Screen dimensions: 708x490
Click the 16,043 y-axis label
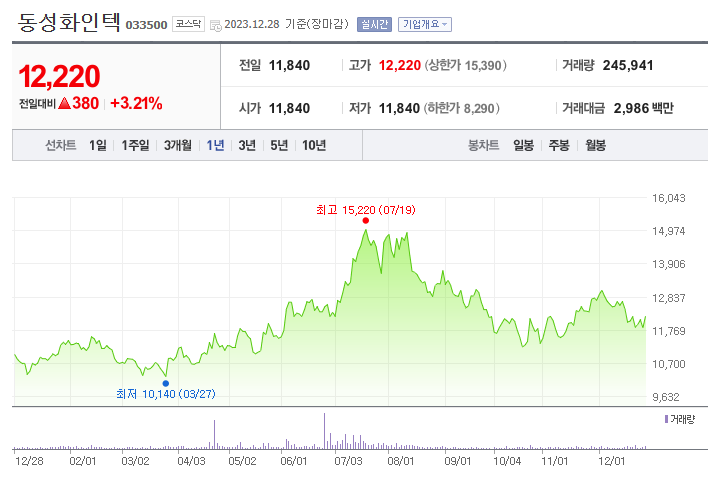[x=669, y=198]
